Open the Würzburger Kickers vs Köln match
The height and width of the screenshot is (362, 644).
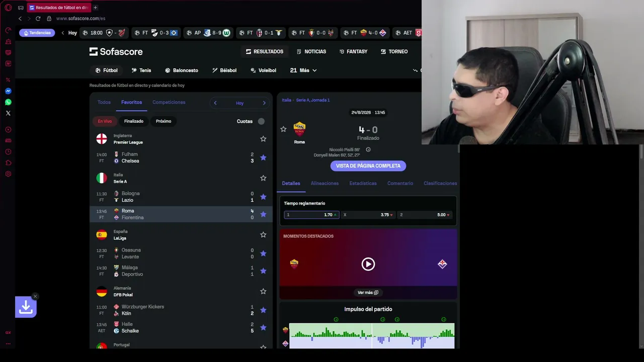(x=181, y=310)
